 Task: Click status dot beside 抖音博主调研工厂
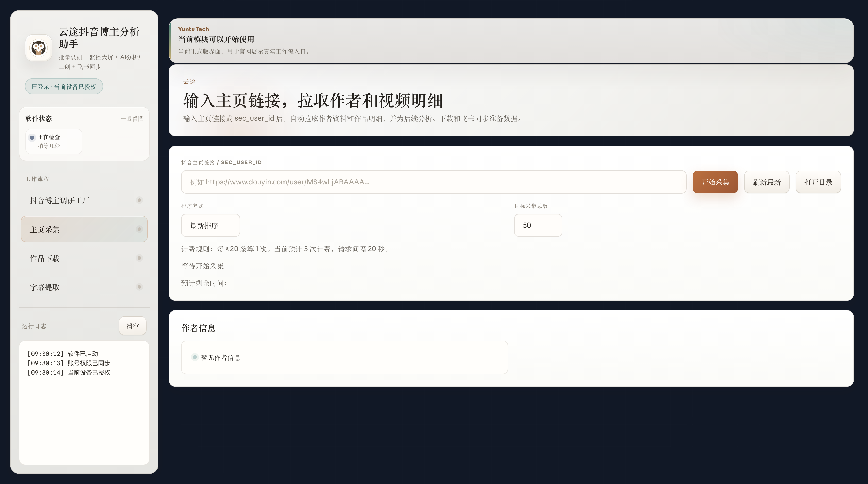point(139,200)
